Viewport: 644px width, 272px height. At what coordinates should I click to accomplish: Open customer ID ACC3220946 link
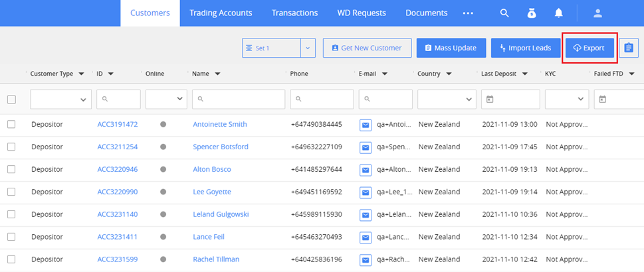(x=118, y=169)
